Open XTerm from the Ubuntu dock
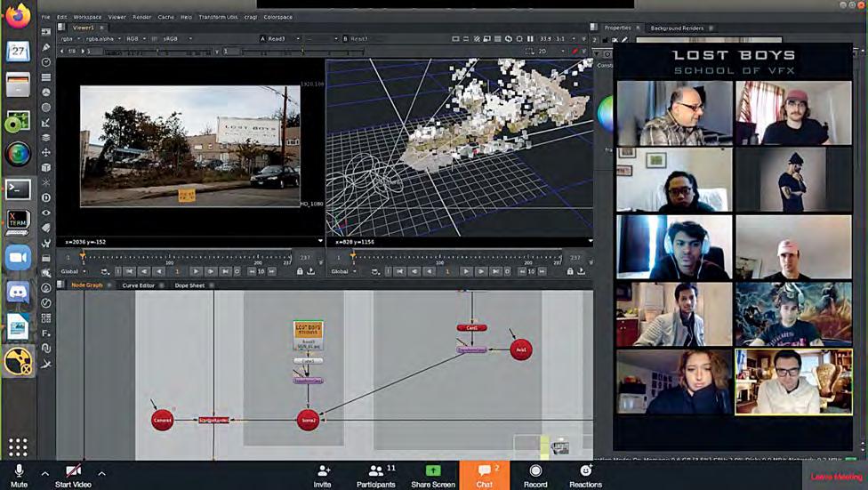The height and width of the screenshot is (490, 868). 19,223
